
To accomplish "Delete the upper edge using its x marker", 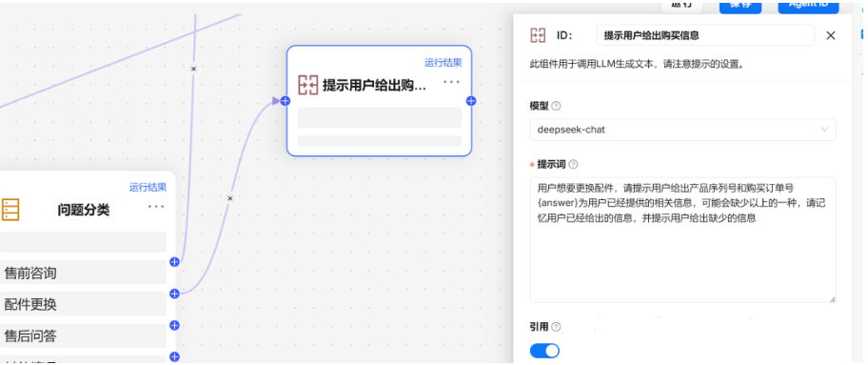I will (x=193, y=69).
